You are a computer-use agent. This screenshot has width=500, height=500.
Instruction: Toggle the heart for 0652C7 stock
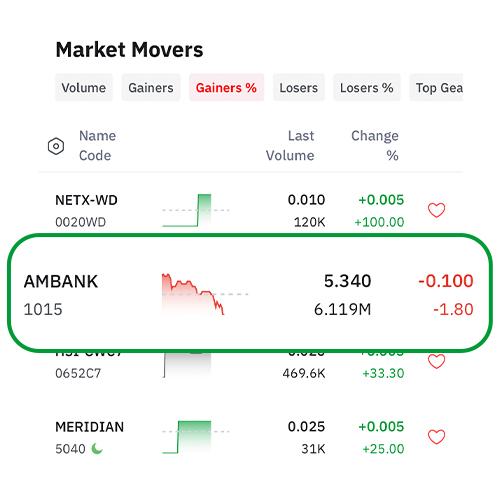(436, 361)
